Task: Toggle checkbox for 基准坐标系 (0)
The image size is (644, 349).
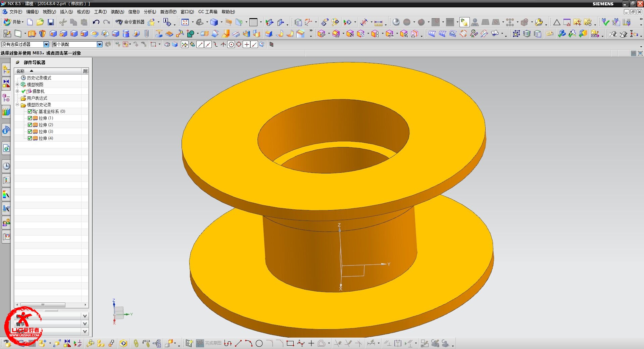Action: click(x=30, y=111)
